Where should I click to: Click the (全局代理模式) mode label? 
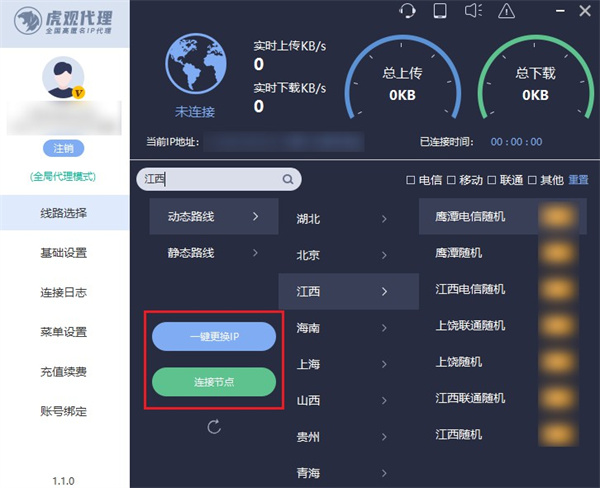(x=63, y=176)
